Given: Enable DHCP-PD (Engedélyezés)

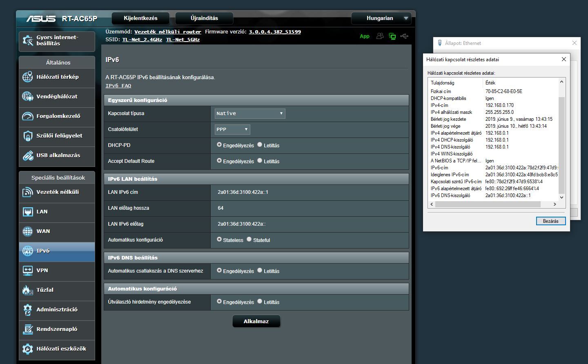Looking at the screenshot, I should pyautogui.click(x=219, y=145).
